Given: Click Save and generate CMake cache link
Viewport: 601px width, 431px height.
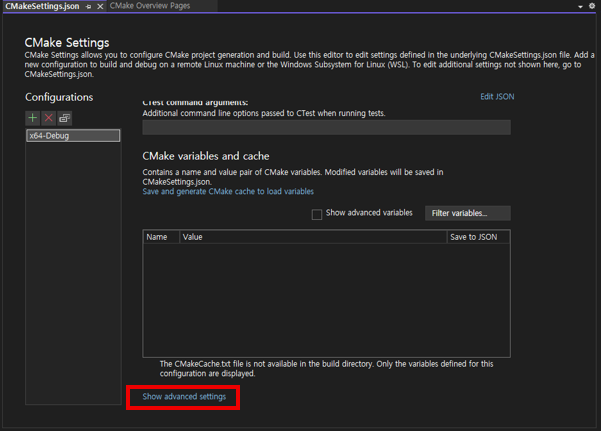Looking at the screenshot, I should [228, 191].
